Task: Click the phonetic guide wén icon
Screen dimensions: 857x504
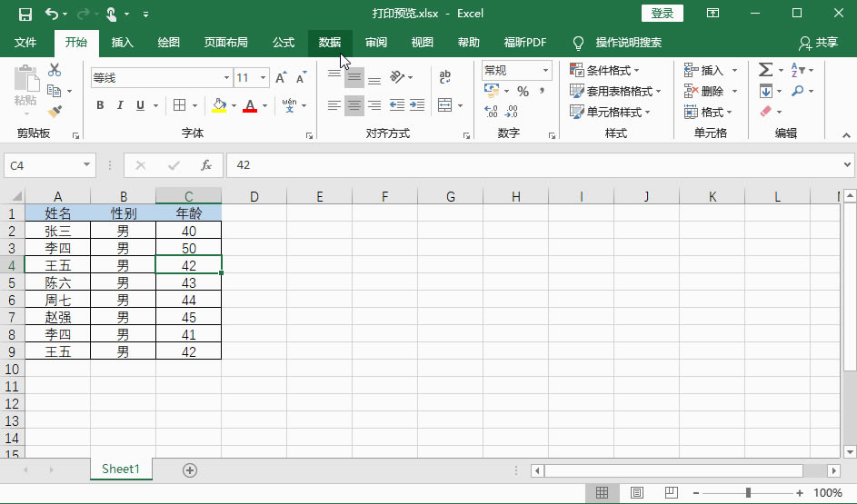Action: (289, 104)
